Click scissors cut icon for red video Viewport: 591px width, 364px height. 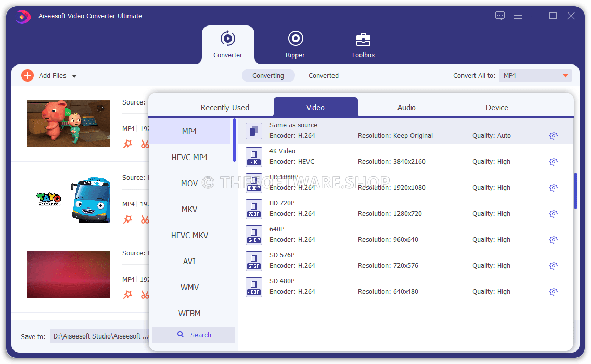pos(145,294)
